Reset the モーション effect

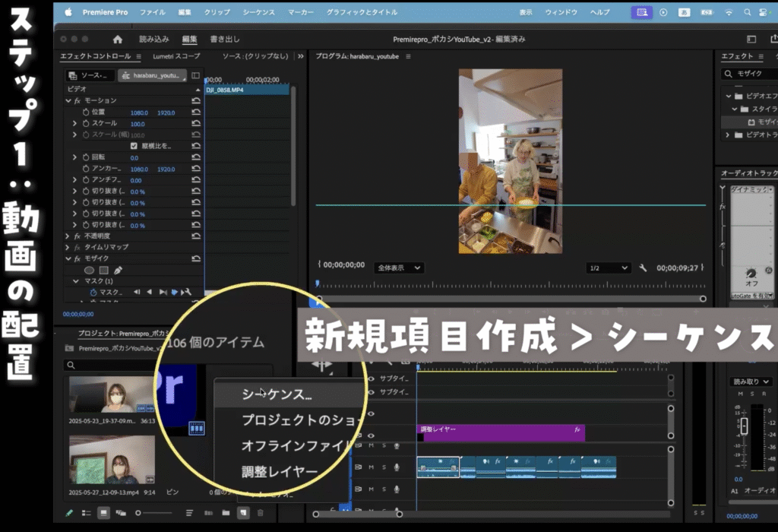pyautogui.click(x=196, y=100)
